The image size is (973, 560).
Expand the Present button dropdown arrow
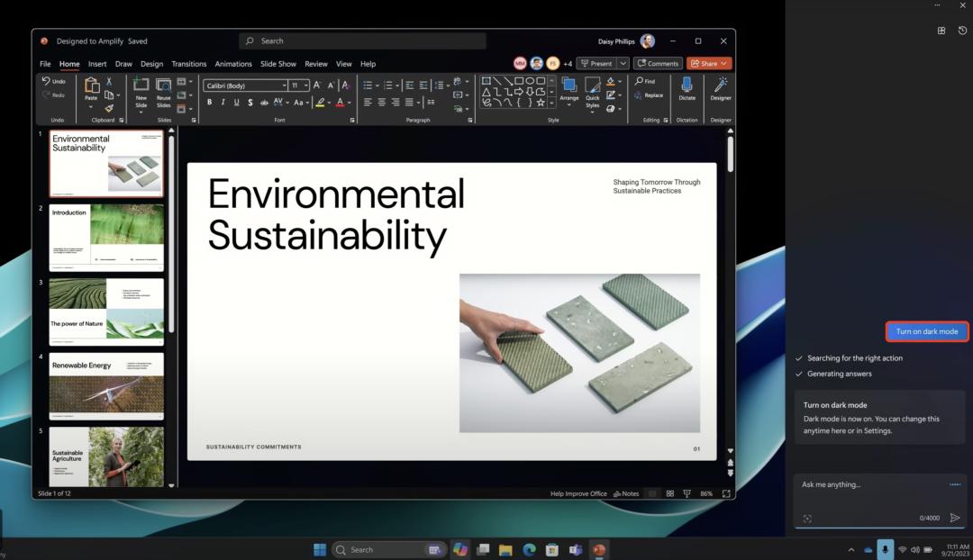coord(623,64)
